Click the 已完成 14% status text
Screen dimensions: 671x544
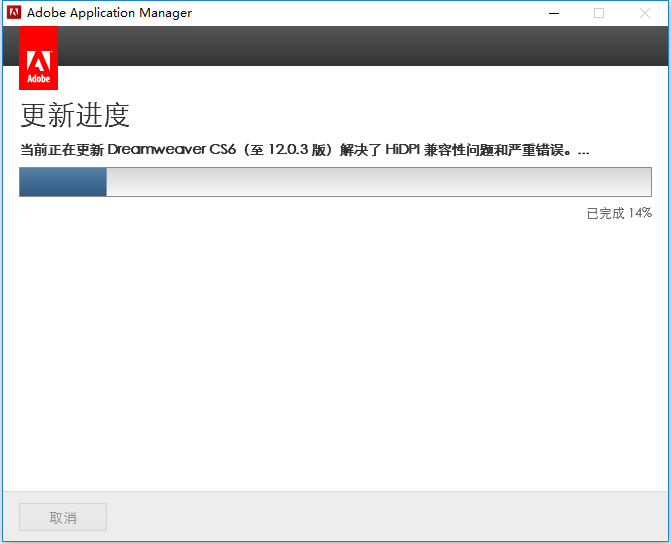[619, 213]
